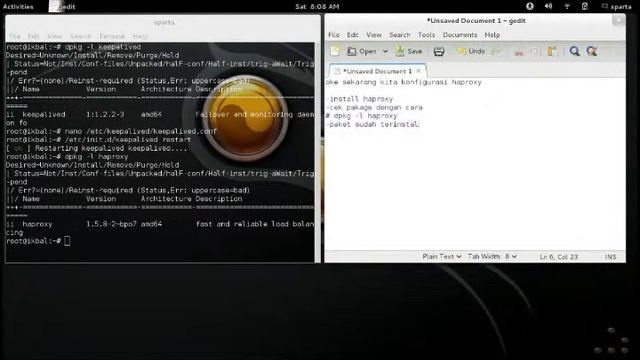Click '-cek pakage dengan cara' line in gedit
The image size is (640, 360).
click(x=374, y=107)
